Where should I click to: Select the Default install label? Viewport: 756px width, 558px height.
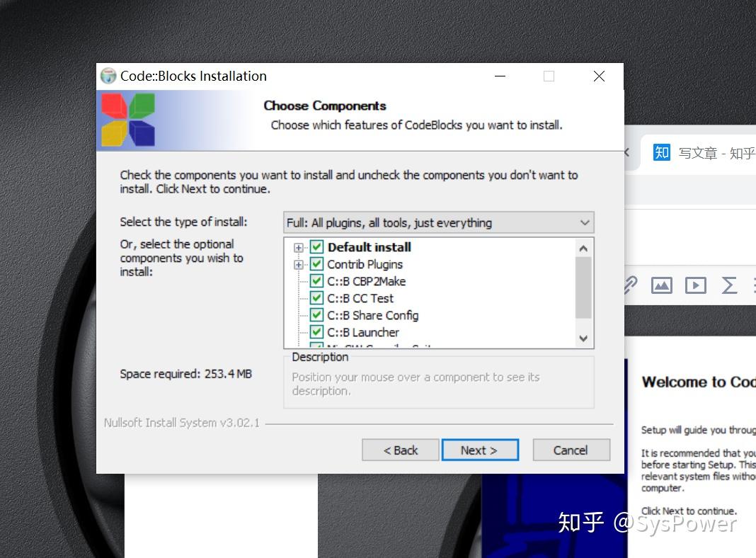pyautogui.click(x=370, y=247)
